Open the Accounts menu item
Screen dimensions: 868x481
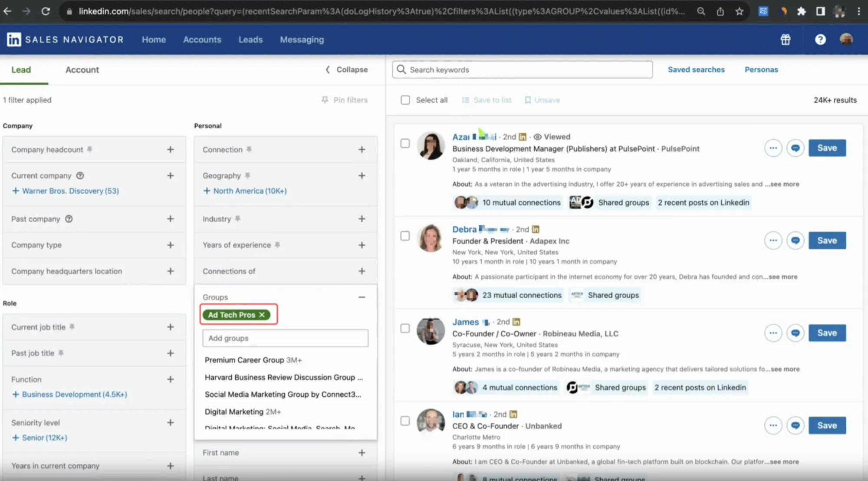[x=202, y=40]
